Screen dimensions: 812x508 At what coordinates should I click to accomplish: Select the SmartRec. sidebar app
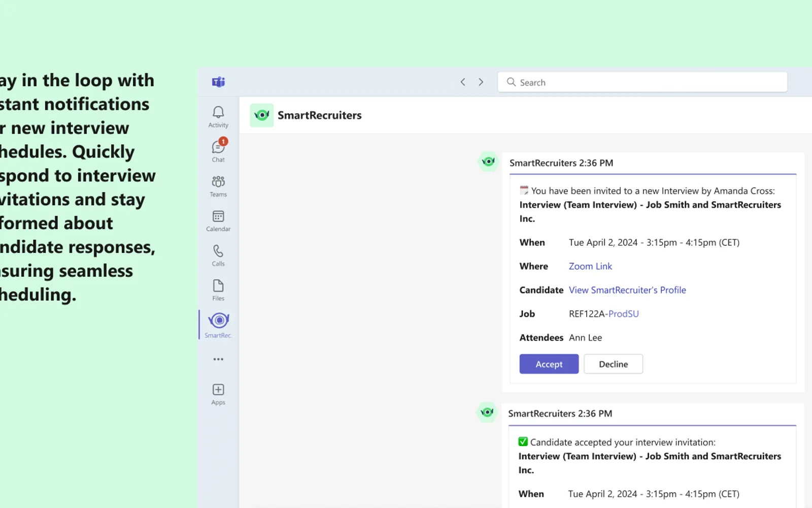tap(218, 325)
